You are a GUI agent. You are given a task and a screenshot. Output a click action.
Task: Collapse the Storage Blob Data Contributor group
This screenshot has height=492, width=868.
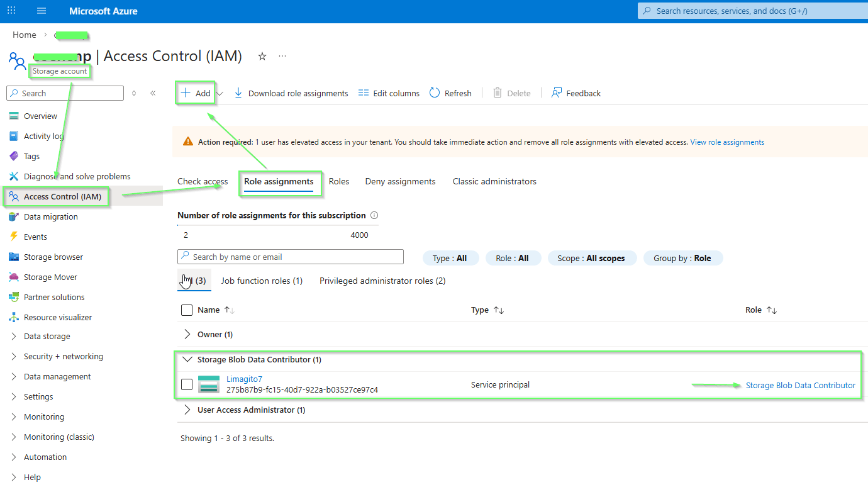(x=187, y=359)
